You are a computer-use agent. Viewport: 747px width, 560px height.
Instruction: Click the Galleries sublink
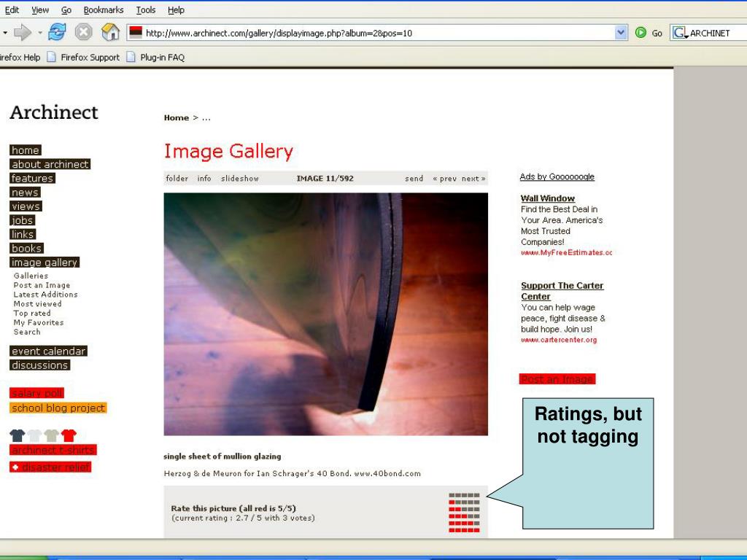click(31, 276)
